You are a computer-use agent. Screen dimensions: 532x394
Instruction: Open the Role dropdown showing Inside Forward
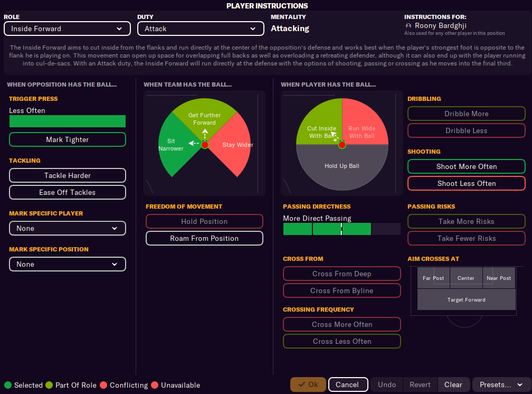tap(67, 29)
